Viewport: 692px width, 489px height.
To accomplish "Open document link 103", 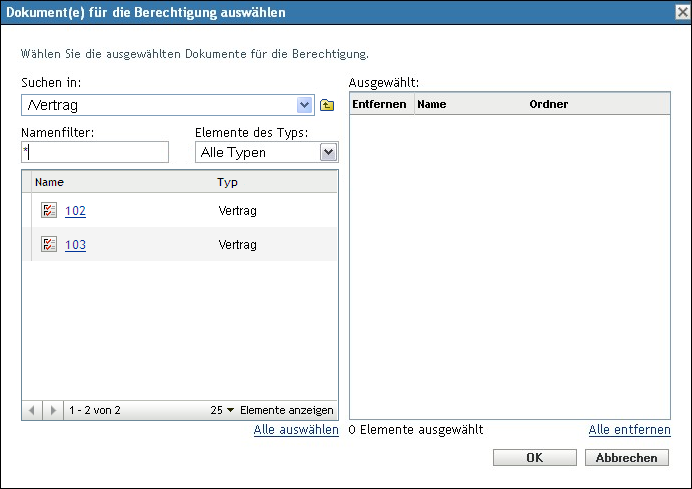I will [x=75, y=244].
